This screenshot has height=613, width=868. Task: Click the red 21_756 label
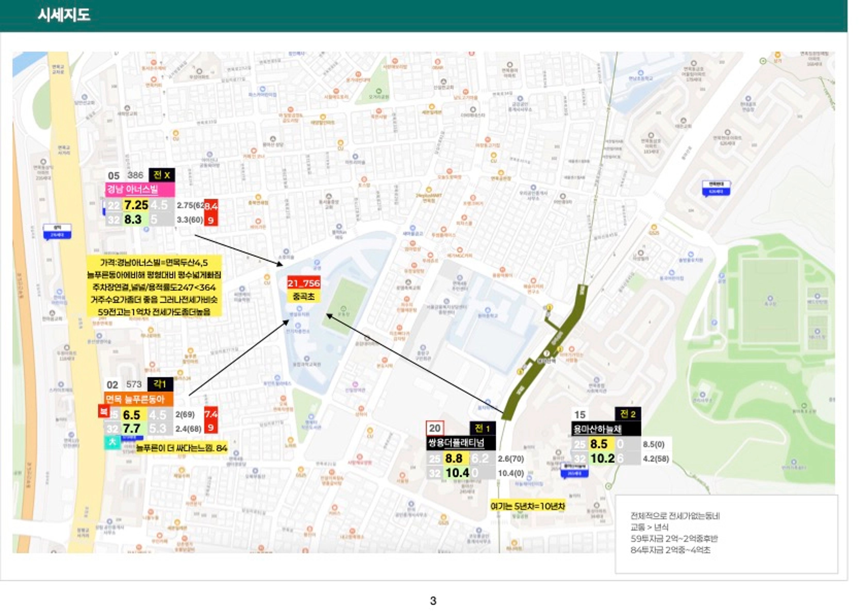(x=304, y=283)
